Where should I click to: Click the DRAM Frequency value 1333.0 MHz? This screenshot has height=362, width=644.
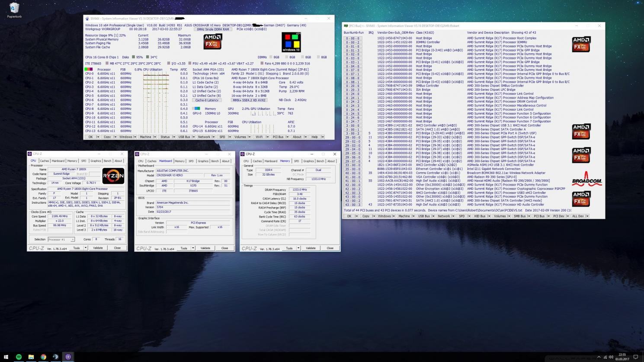(299, 189)
